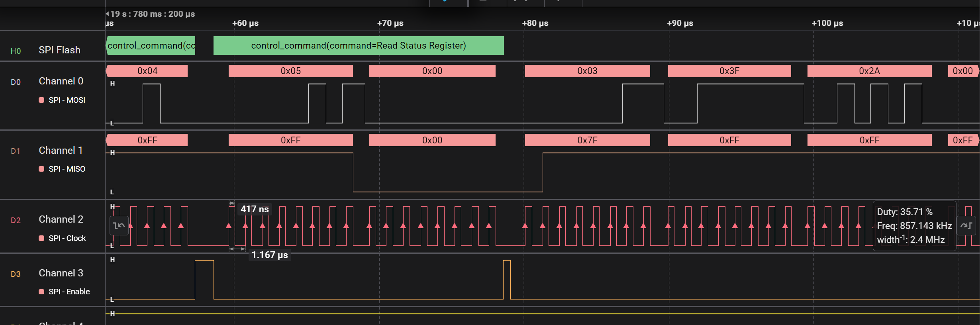
Task: Click the SPI - Enable analyzer label
Action: point(69,292)
